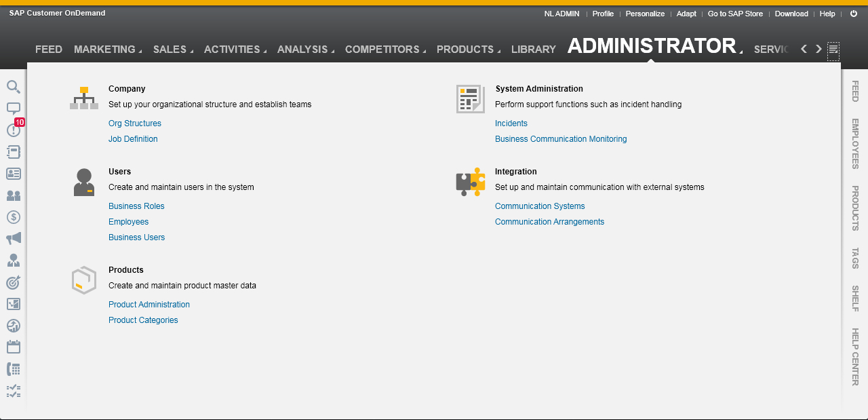The image size is (868, 420).
Task: Open the FEED side panel tab
Action: 855,91
